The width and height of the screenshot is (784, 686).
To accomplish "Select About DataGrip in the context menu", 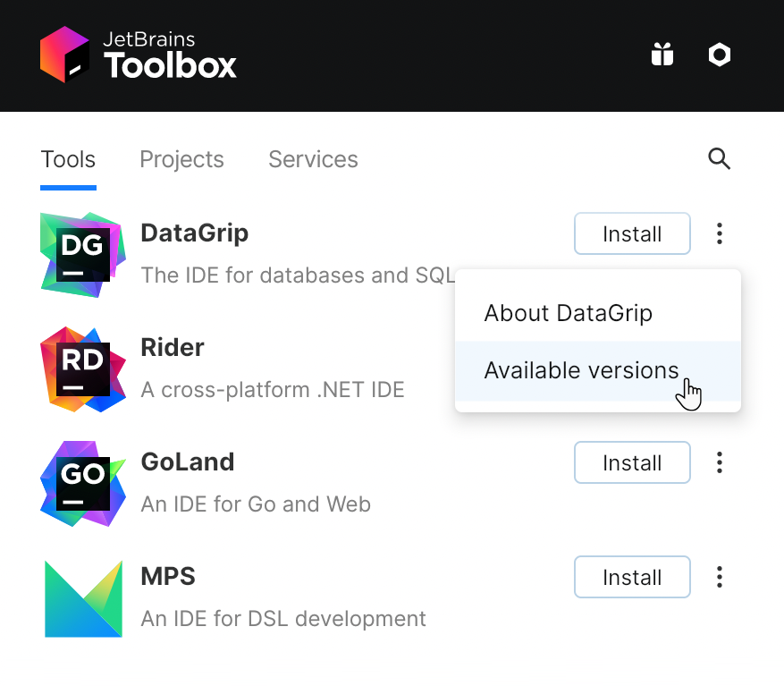I will [569, 313].
